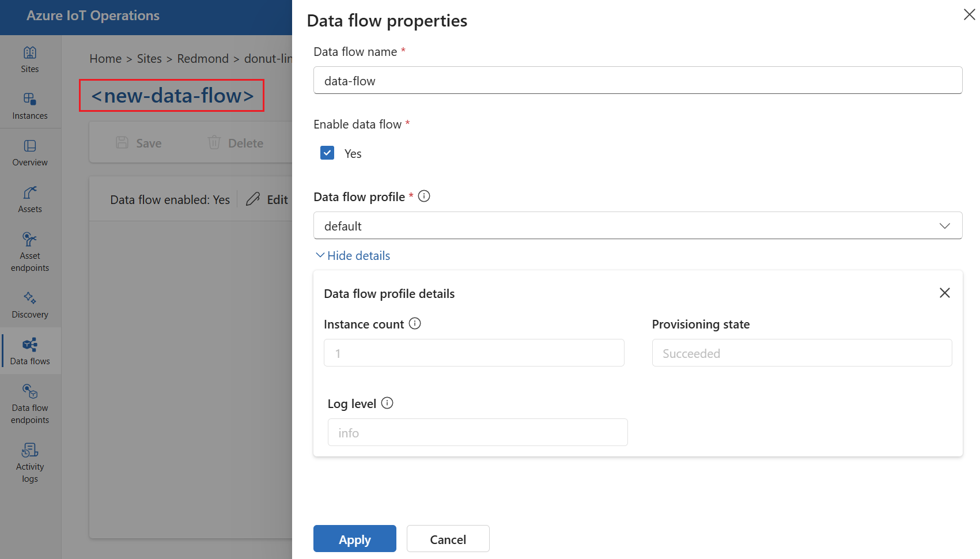Collapse the Hide details section
The width and height of the screenshot is (980, 559).
coord(352,255)
